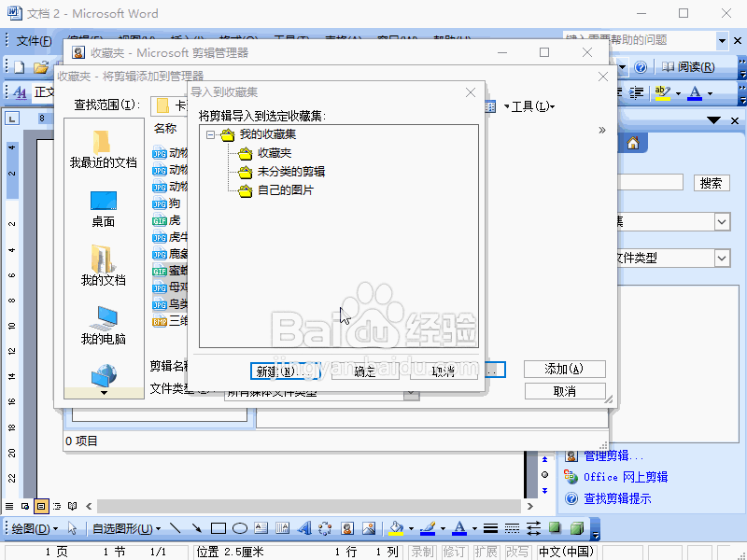This screenshot has width=747, height=560.
Task: Toggle 录制 macro recording indicator
Action: tap(423, 552)
